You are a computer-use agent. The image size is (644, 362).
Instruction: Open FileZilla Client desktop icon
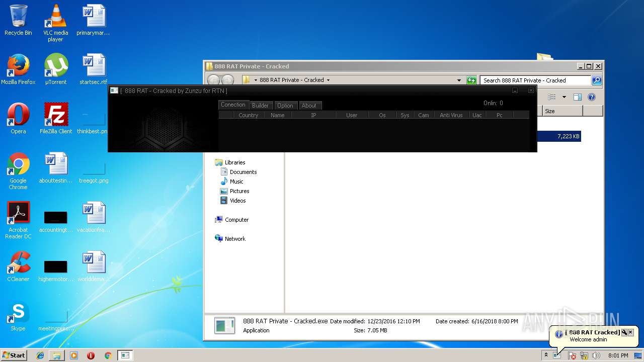55,119
